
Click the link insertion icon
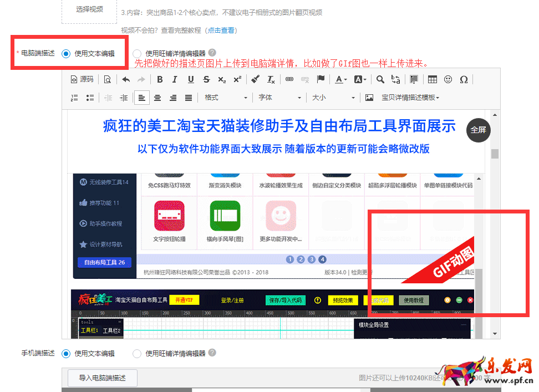[x=289, y=79]
